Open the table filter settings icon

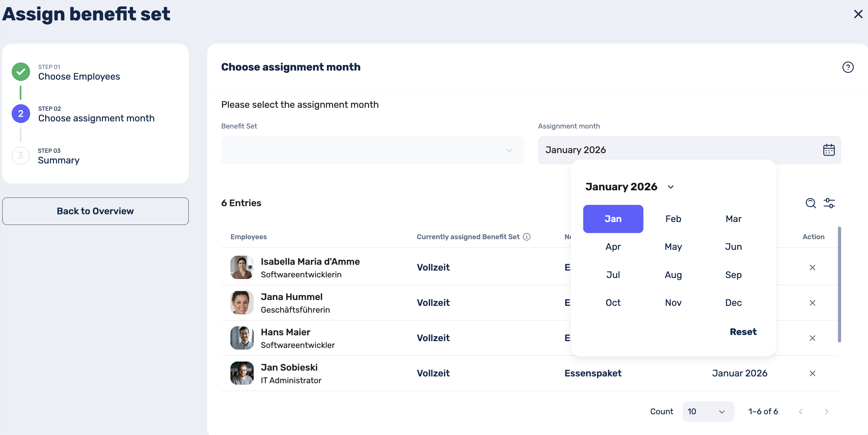[829, 203]
